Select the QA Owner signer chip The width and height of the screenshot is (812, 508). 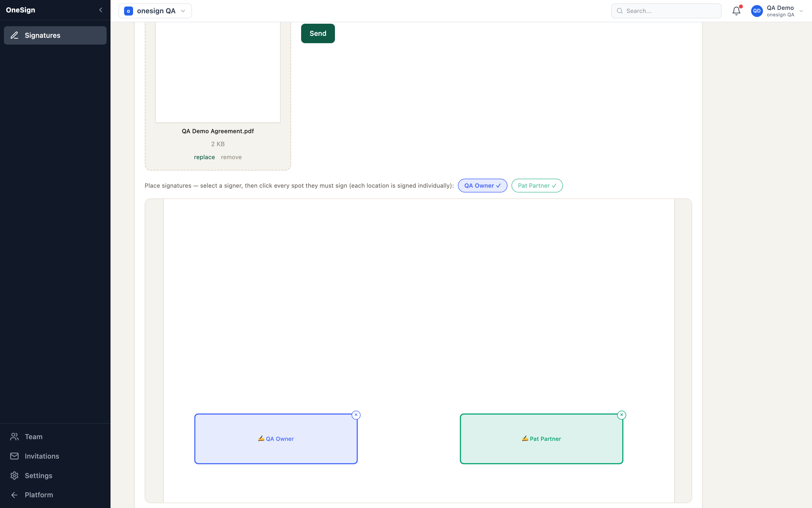click(x=482, y=185)
